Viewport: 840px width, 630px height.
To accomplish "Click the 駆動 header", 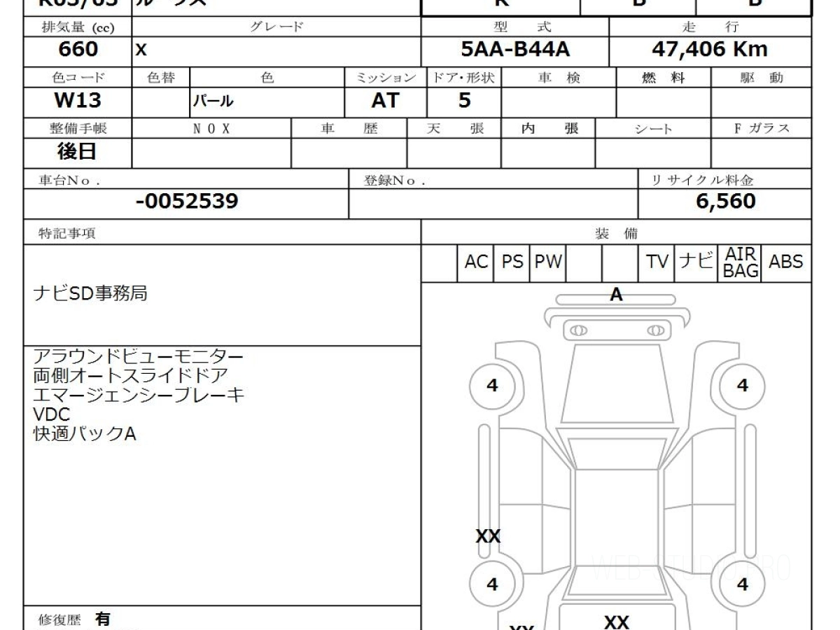I will (x=761, y=78).
